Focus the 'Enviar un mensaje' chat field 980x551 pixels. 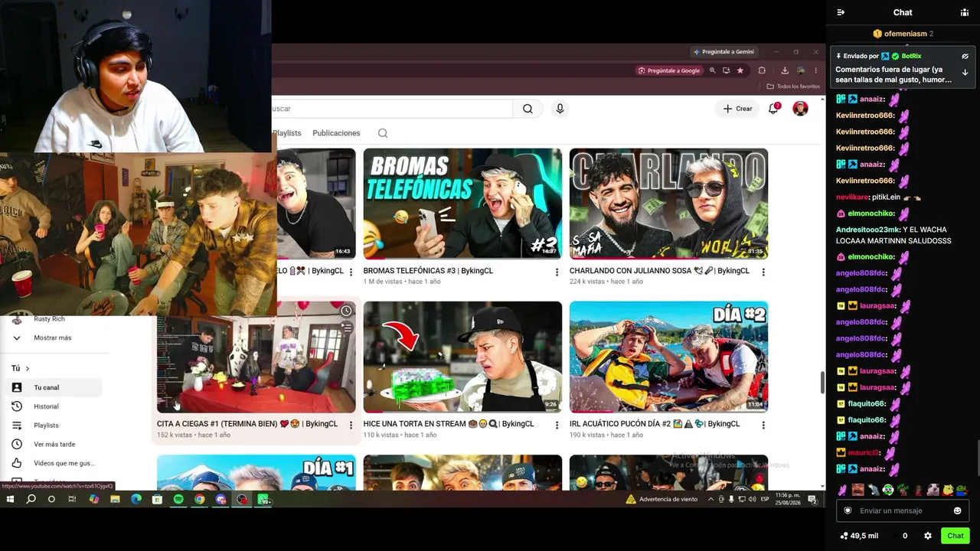coord(902,510)
